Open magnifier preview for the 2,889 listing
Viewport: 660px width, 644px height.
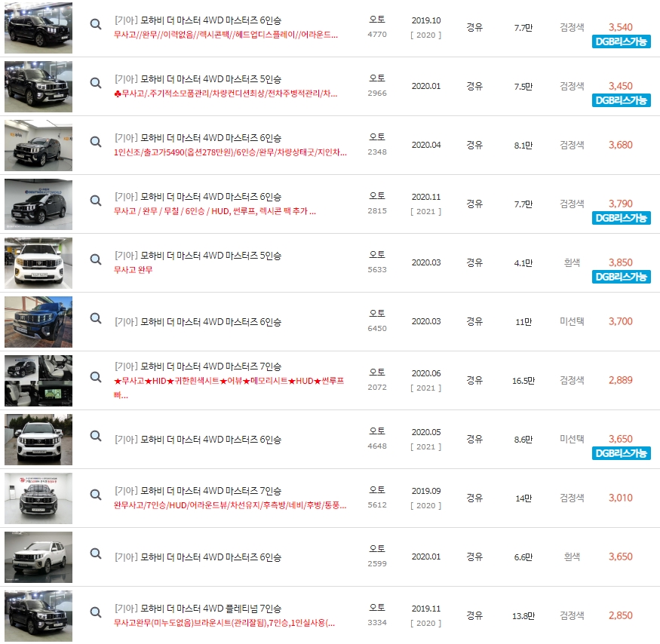coord(96,377)
